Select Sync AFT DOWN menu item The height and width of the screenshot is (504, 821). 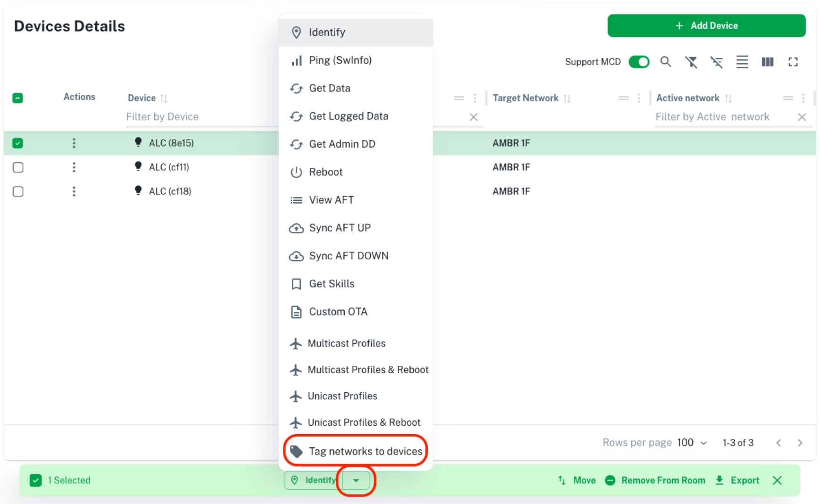pyautogui.click(x=356, y=256)
